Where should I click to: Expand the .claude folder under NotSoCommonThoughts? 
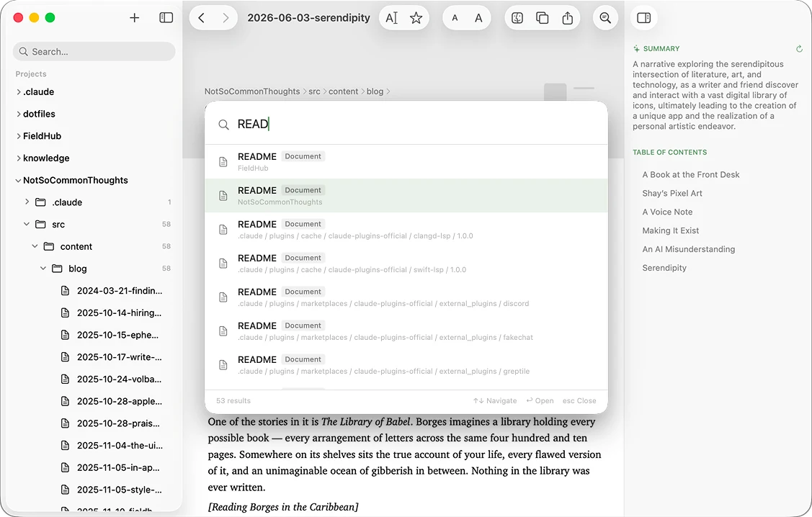click(27, 202)
